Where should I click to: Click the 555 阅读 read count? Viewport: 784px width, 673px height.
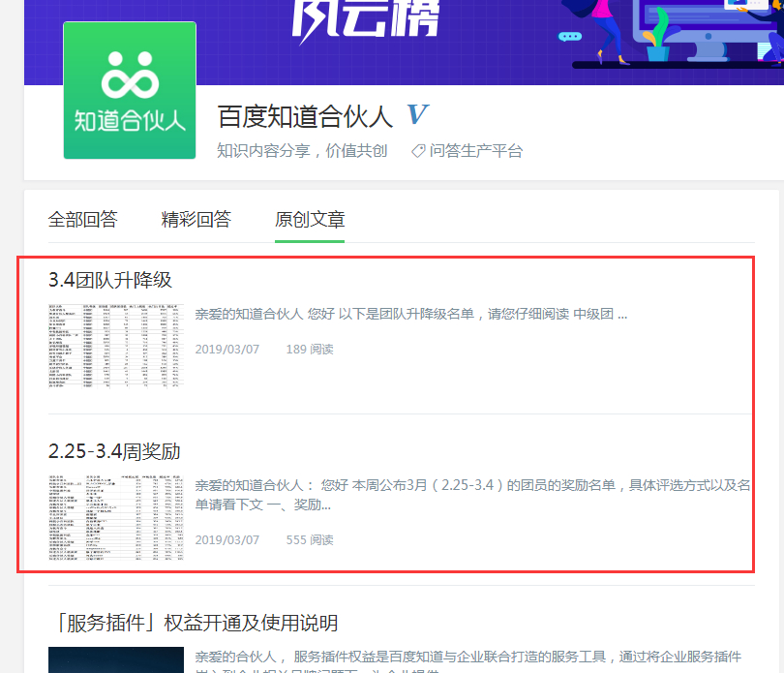[x=310, y=540]
